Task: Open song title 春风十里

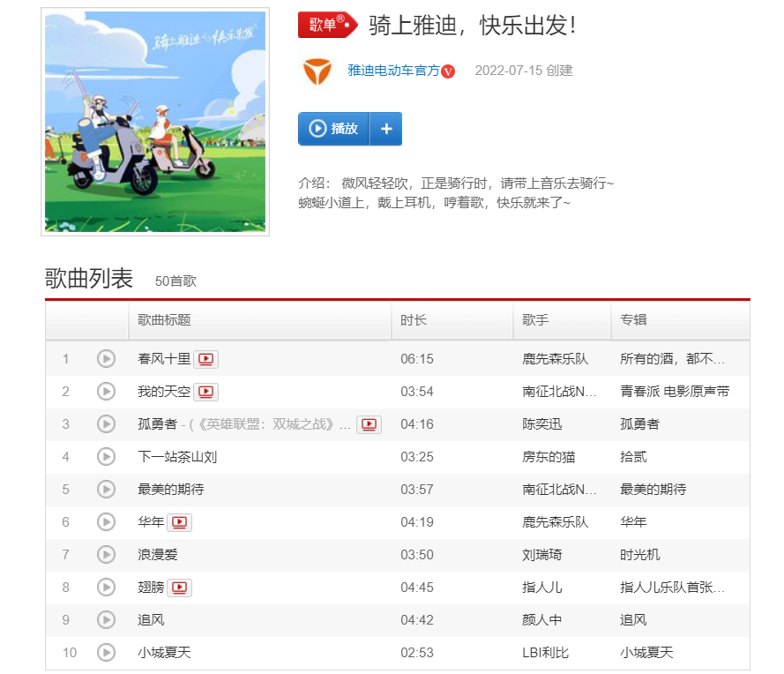Action: click(x=164, y=359)
